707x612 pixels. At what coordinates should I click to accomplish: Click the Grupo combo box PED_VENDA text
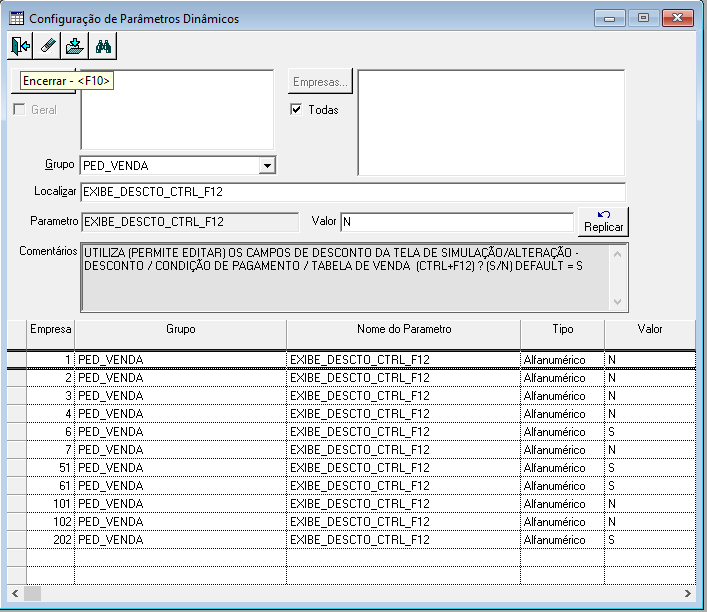click(x=116, y=166)
